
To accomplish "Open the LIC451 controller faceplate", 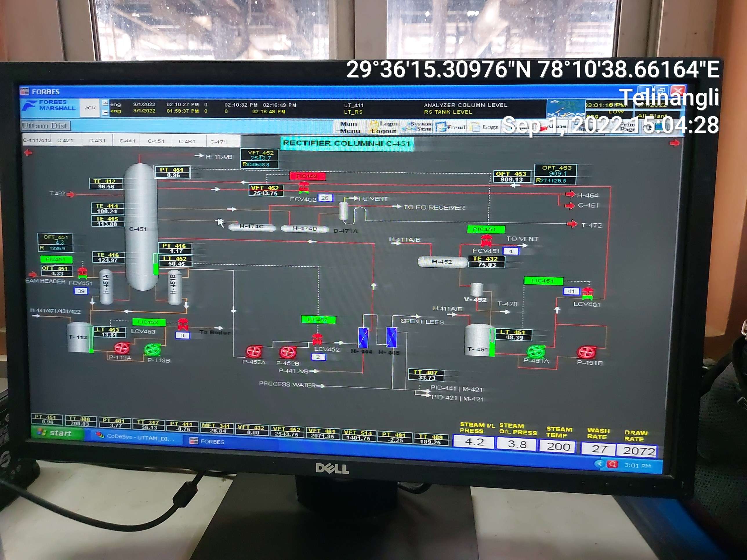I will click(x=543, y=281).
